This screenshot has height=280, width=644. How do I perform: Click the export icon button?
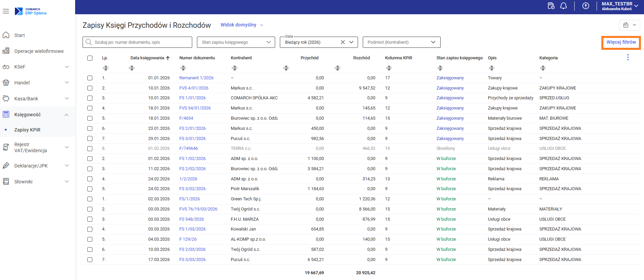point(626,25)
